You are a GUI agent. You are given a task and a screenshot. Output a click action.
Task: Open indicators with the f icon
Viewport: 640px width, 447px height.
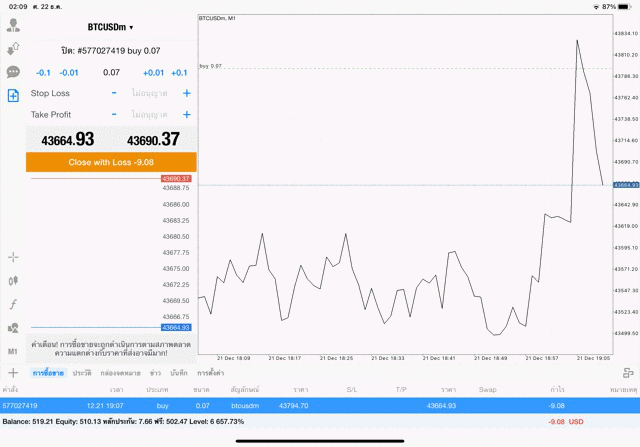14,304
